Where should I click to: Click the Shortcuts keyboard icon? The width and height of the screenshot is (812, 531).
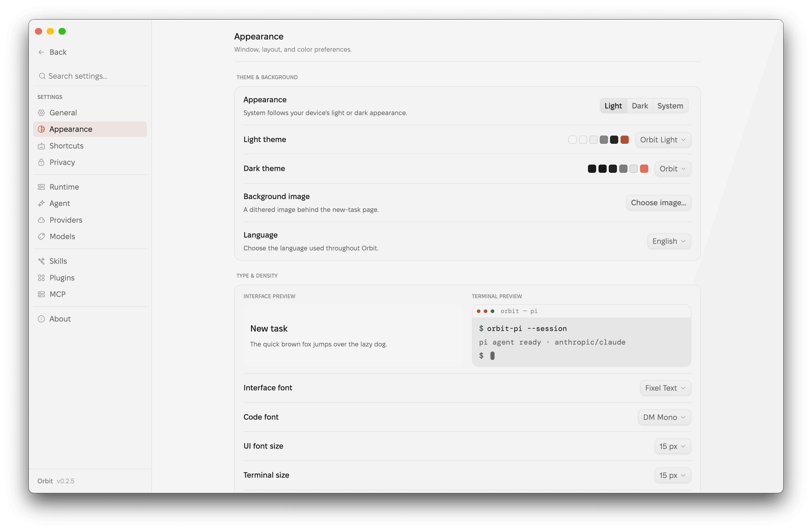click(x=41, y=146)
